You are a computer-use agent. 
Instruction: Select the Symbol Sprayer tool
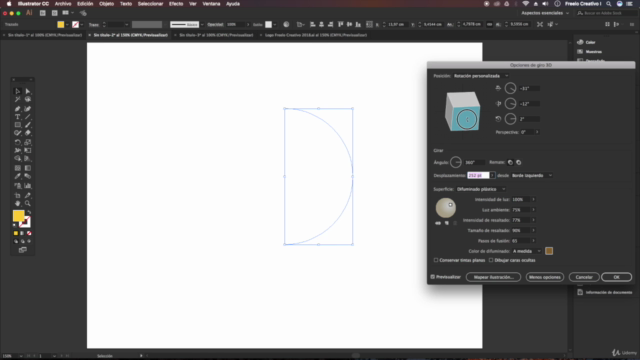point(18,186)
